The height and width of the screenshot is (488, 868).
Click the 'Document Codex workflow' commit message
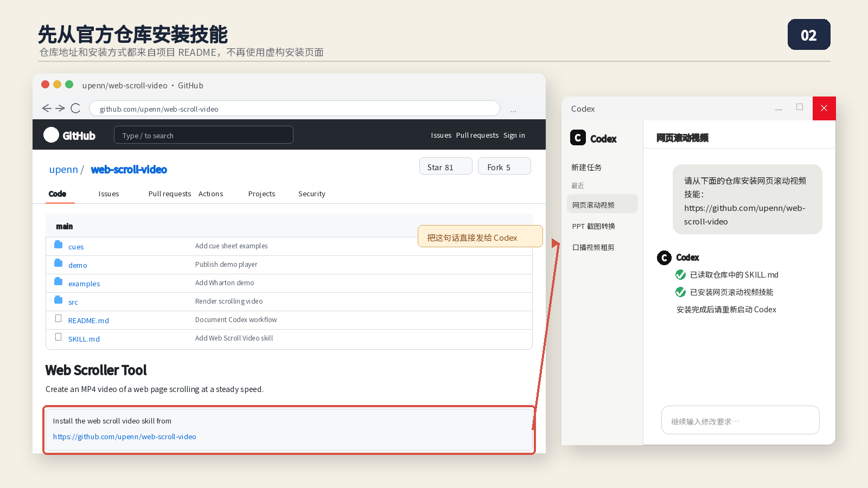(x=236, y=320)
